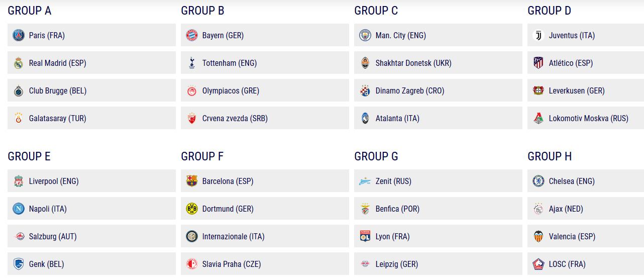Open the Shakhtar Donetsk (UKR) team link
The width and height of the screenshot is (644, 279).
coord(438,63)
